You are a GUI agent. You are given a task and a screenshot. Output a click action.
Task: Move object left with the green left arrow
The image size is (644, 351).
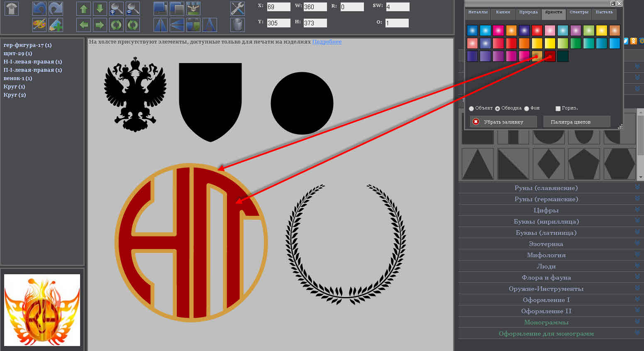tap(84, 25)
